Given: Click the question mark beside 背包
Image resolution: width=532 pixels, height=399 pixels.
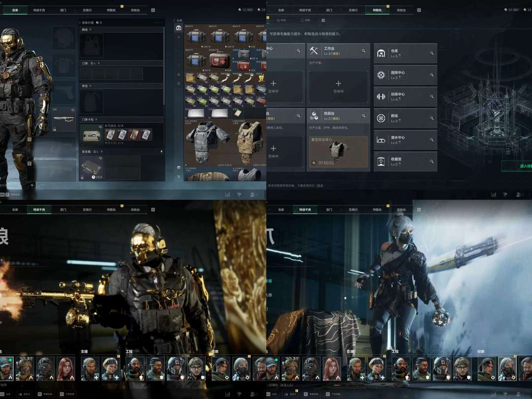Looking at the screenshot, I should coord(90,86).
